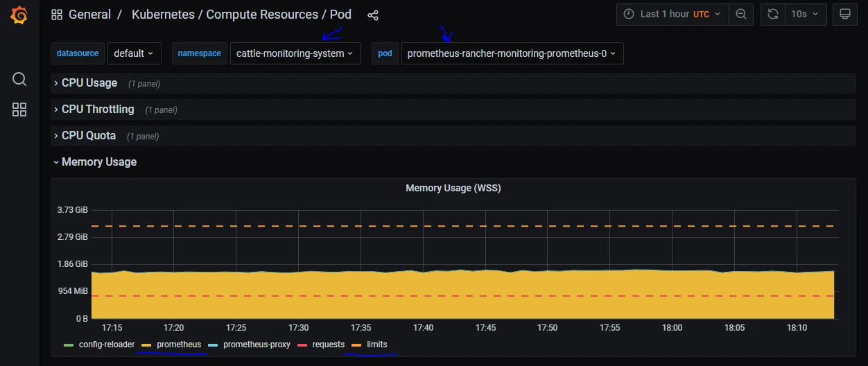Click Kubernetes / Compute Resources / Pod title
The width and height of the screenshot is (868, 366).
[x=241, y=15]
